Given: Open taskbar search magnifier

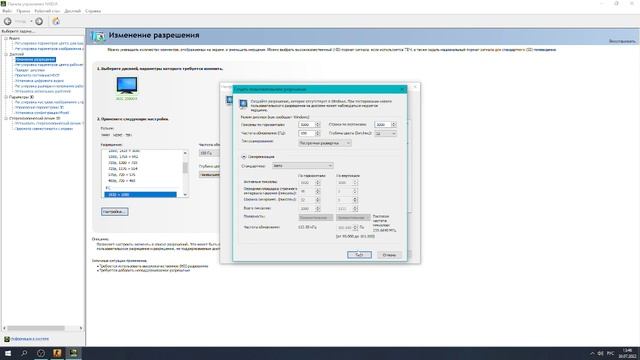Looking at the screenshot, I should tap(24, 353).
